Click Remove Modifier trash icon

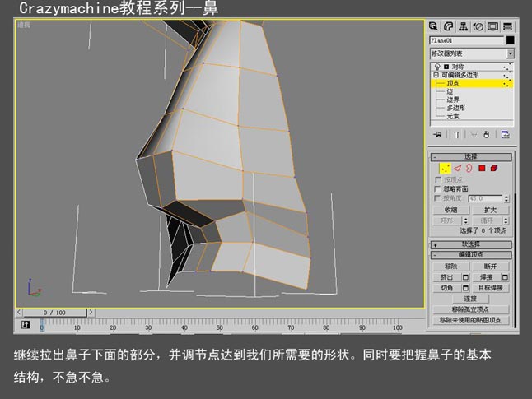tap(486, 135)
